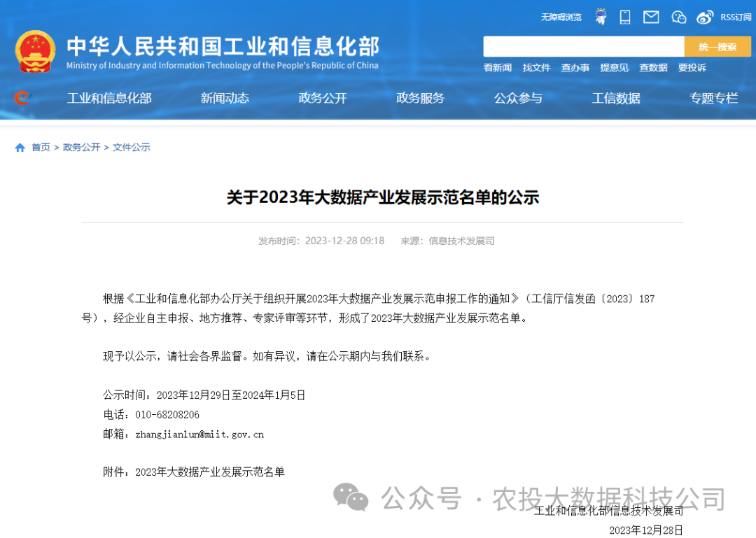Image resolution: width=756 pixels, height=538 pixels.
Task: Click the phone number 010-68208206
Action: (x=167, y=415)
